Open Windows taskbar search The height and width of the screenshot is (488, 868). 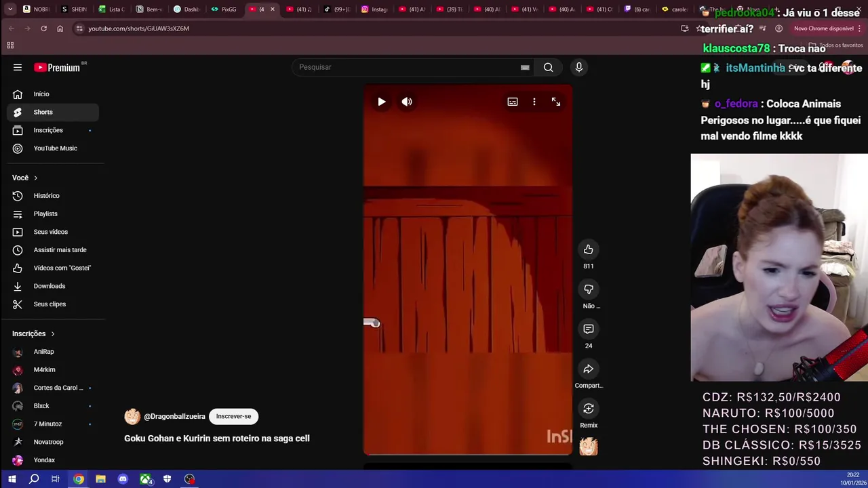pos(34,479)
